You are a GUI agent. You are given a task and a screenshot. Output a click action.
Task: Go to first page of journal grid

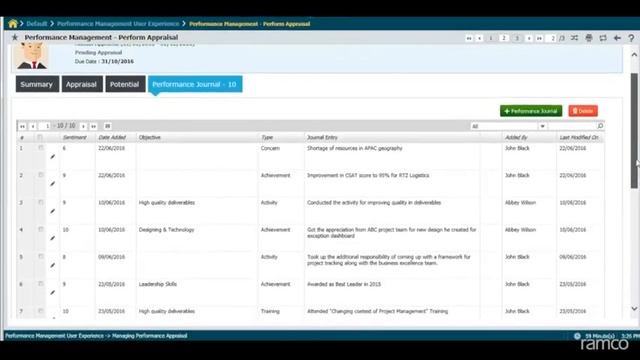[x=22, y=126]
